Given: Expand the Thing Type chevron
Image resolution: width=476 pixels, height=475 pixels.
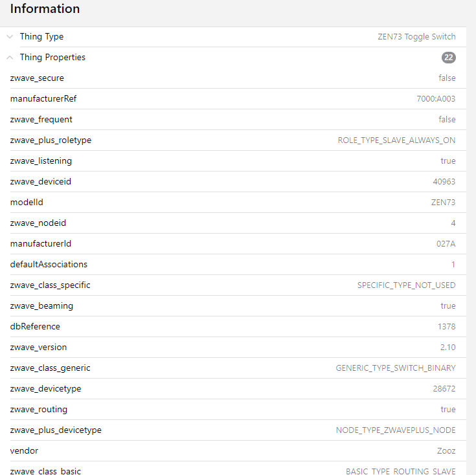Looking at the screenshot, I should point(10,37).
